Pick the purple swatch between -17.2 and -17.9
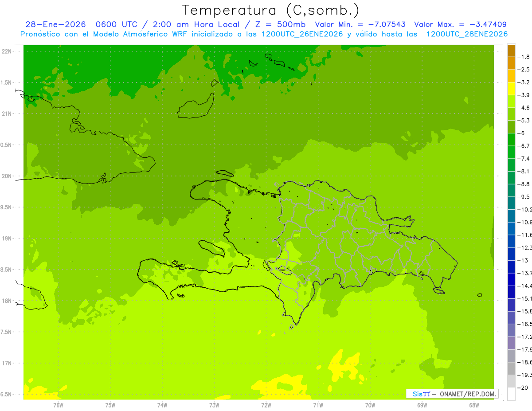Image resolution: width=532 pixels, height=411 pixels. coord(511,343)
